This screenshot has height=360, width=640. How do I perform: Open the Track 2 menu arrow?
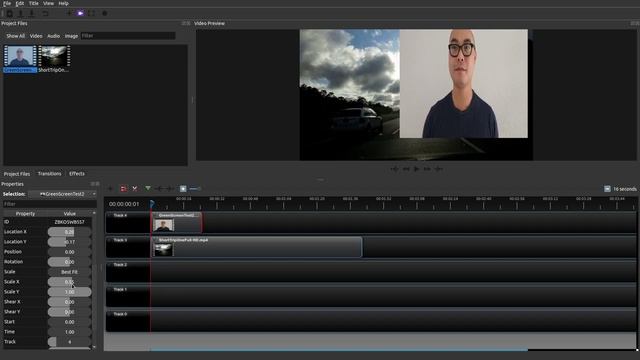click(x=109, y=265)
